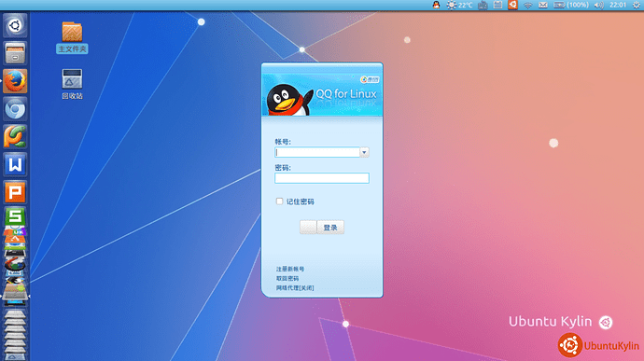644x361 pixels.
Task: Open the recycle bin desktop icon
Action: [x=72, y=84]
